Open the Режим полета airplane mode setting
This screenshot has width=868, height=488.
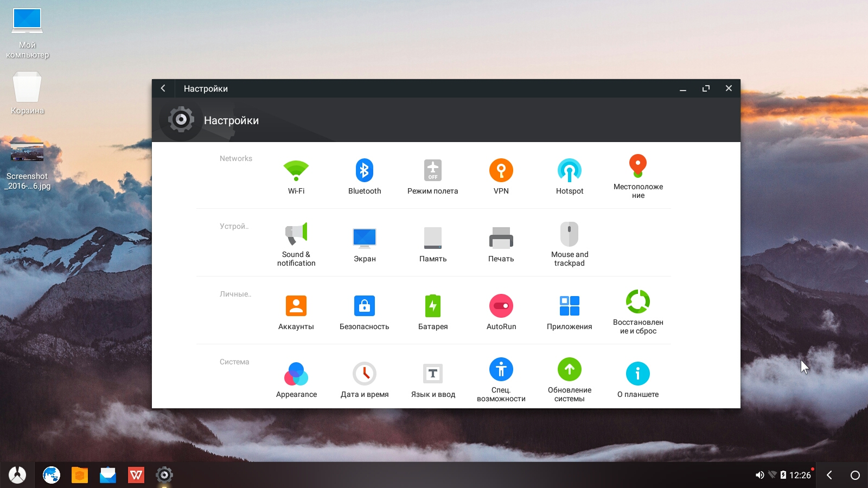pos(433,177)
